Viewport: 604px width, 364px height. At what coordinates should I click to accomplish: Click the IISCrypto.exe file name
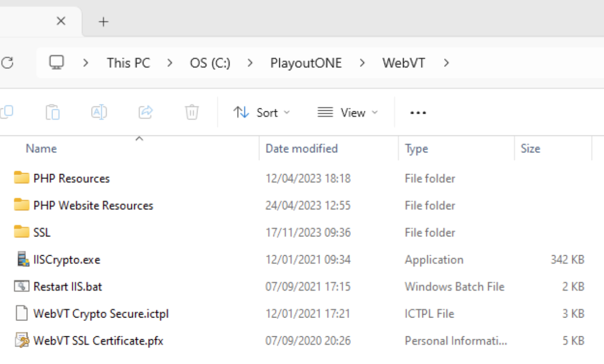pyautogui.click(x=67, y=260)
